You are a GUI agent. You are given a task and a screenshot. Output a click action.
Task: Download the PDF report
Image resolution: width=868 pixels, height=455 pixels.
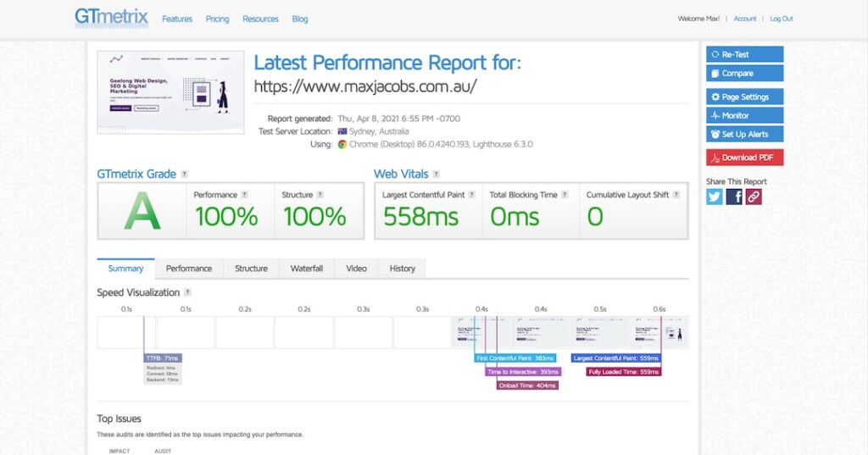click(x=744, y=158)
